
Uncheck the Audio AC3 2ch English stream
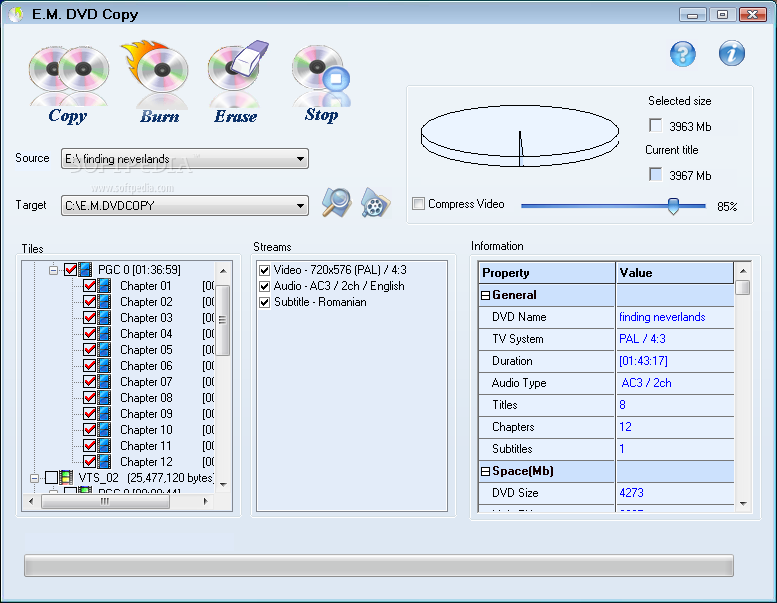[x=265, y=286]
